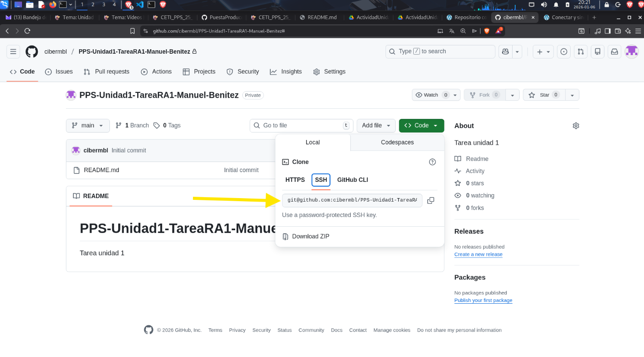Screen dimensions: 644x357
Task: Open the Insights tab
Action: (x=286, y=72)
